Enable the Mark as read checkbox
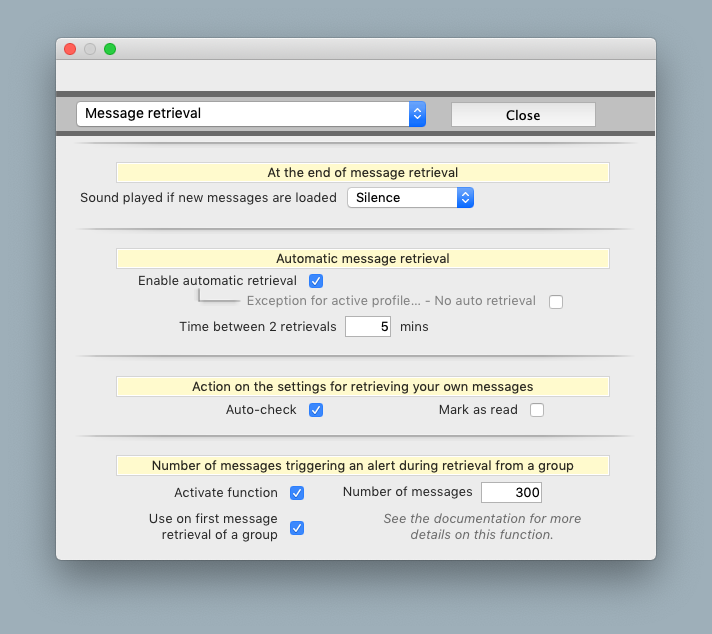This screenshot has height=634, width=712. click(x=537, y=410)
